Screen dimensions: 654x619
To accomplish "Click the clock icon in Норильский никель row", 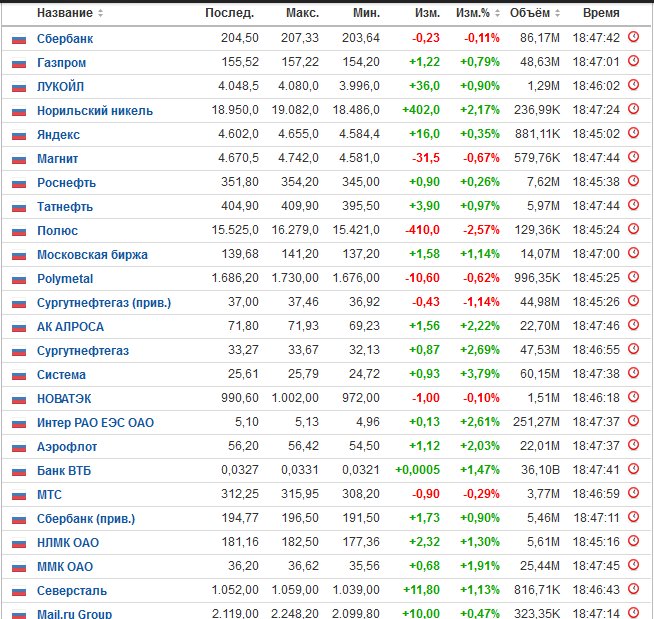I will (x=633, y=109).
